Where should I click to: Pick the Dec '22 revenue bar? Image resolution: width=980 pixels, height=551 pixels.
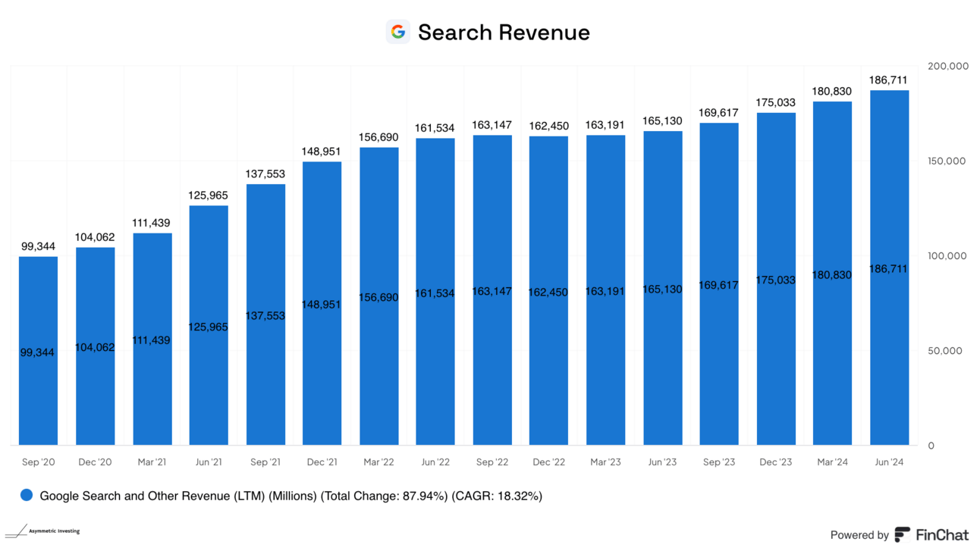[x=548, y=291]
